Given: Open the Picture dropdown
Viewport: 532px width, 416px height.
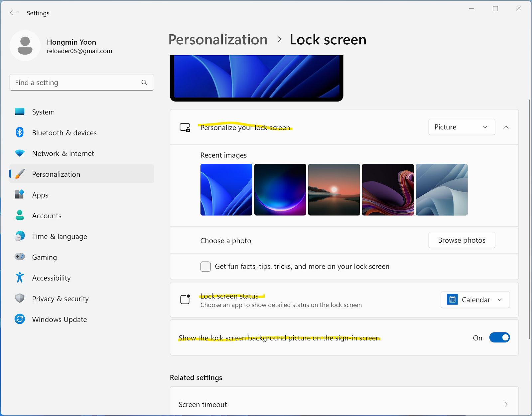Looking at the screenshot, I should point(462,127).
